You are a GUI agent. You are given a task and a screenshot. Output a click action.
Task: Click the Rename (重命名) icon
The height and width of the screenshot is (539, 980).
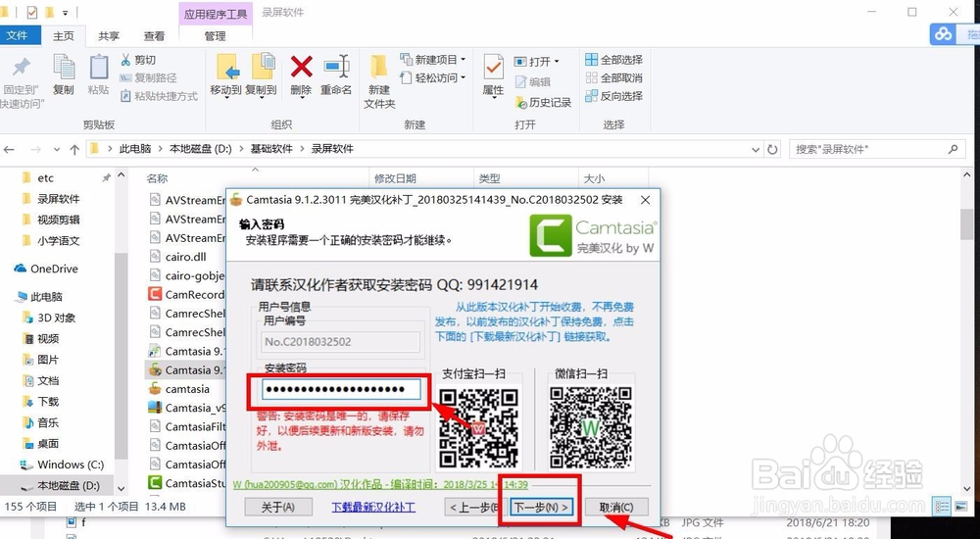click(x=336, y=66)
